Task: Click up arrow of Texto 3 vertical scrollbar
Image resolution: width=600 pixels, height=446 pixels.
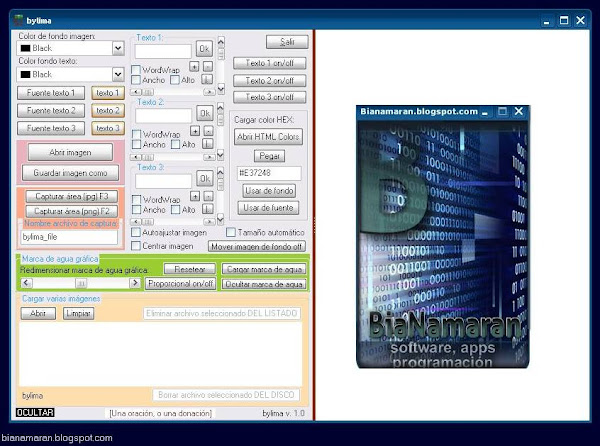Action: (221, 172)
